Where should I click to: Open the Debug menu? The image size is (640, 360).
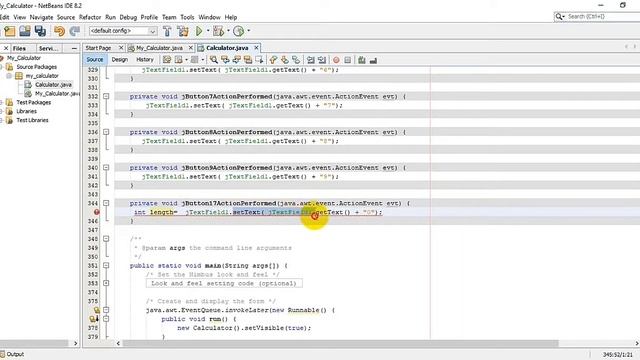point(128,17)
